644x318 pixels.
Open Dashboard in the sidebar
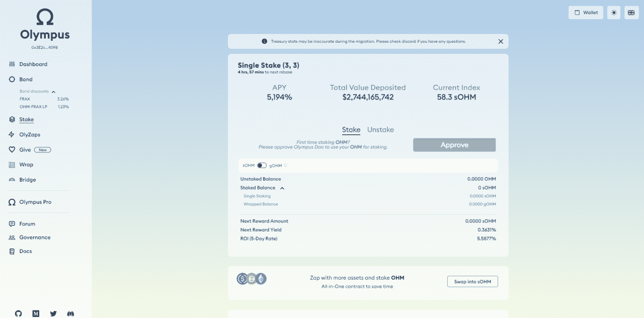click(x=33, y=64)
